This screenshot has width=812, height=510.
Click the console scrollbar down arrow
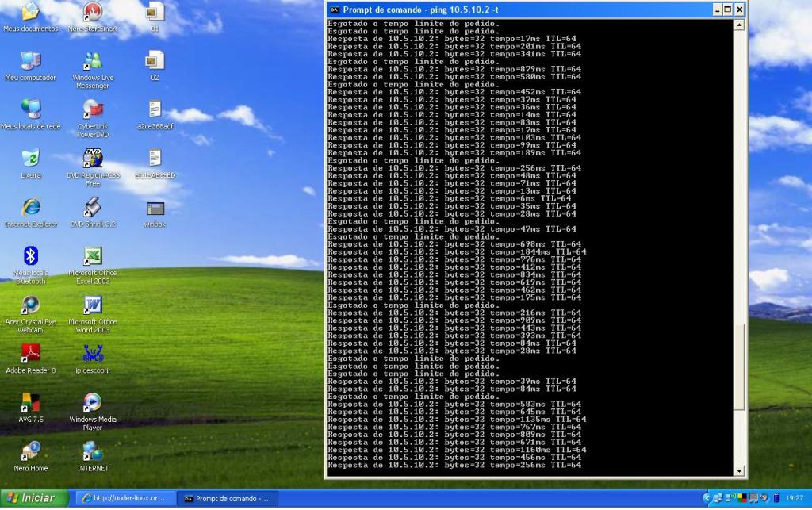739,471
